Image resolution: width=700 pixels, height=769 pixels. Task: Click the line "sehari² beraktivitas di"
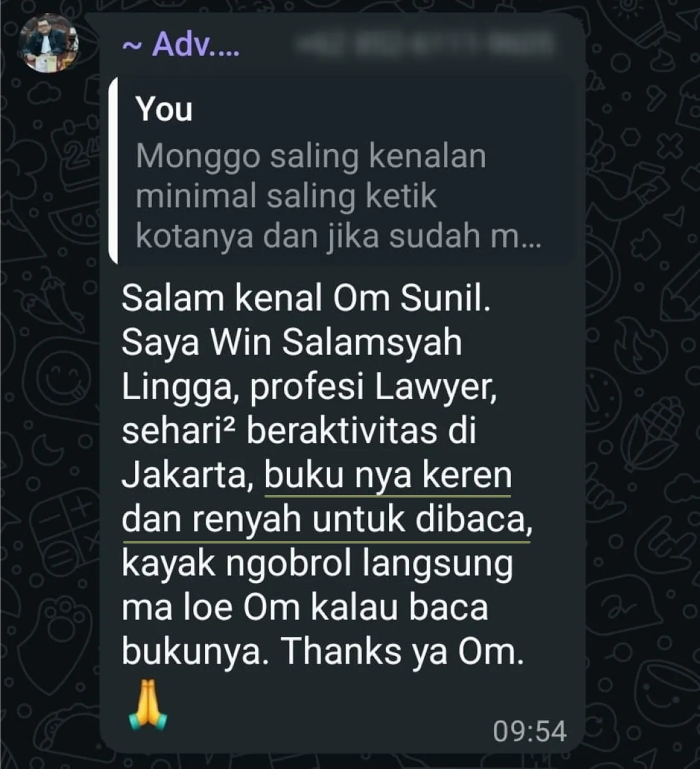(x=299, y=431)
